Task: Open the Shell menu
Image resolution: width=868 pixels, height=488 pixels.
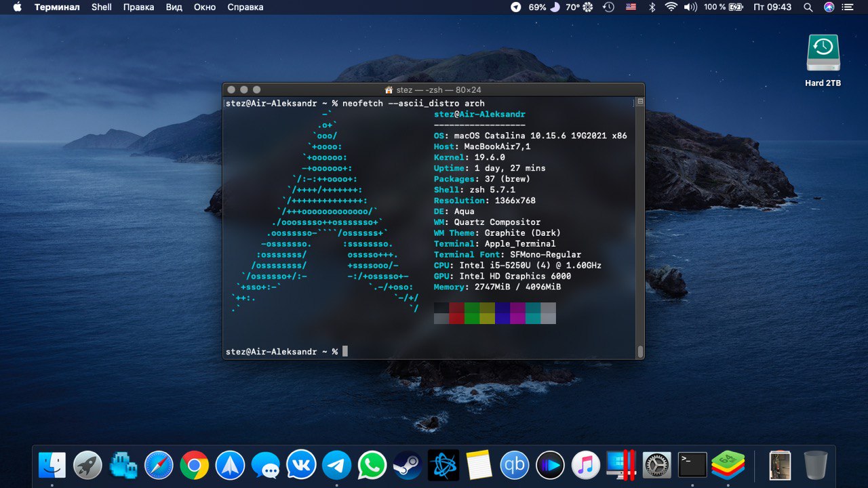Action: coord(102,7)
